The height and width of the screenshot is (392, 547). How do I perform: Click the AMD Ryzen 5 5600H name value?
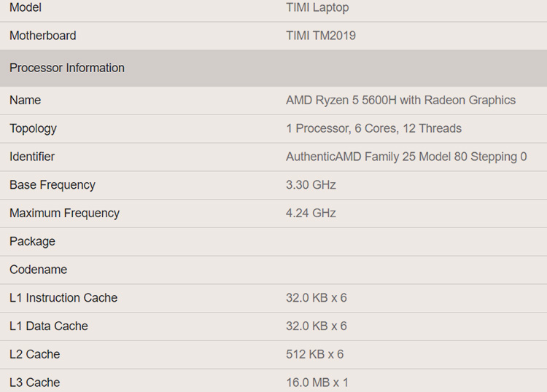pyautogui.click(x=400, y=100)
